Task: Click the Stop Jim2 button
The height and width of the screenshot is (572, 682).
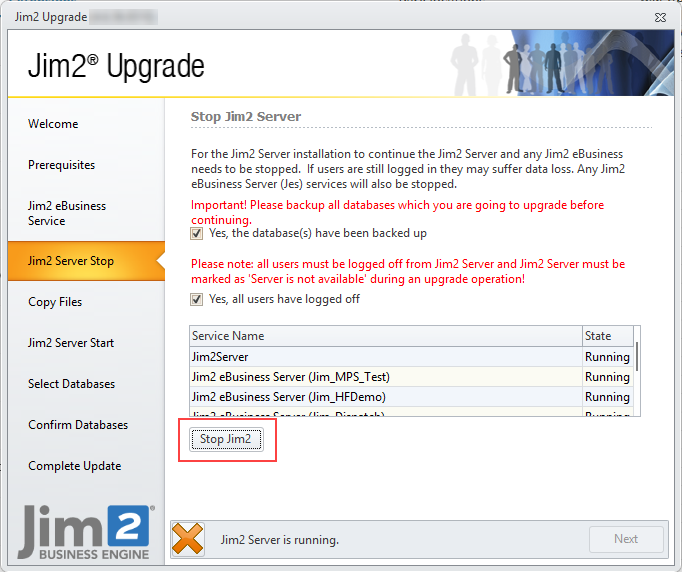Action: pyautogui.click(x=227, y=439)
